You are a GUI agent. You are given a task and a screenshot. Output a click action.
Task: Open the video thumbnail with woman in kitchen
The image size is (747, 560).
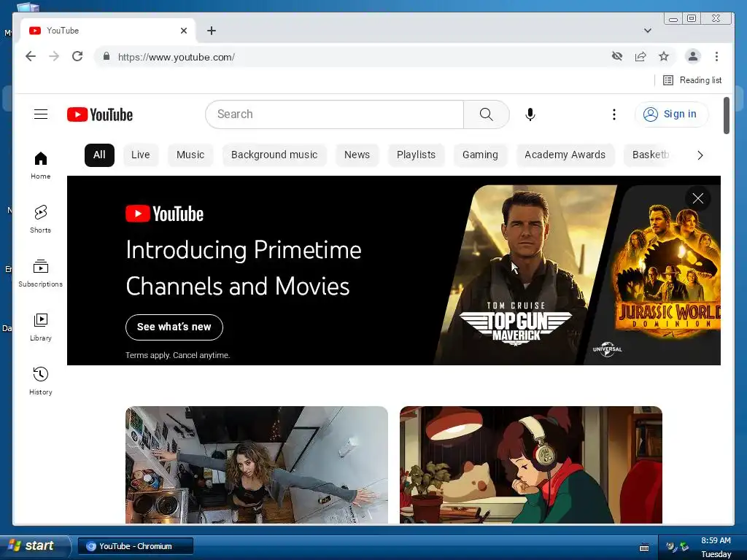pos(257,464)
